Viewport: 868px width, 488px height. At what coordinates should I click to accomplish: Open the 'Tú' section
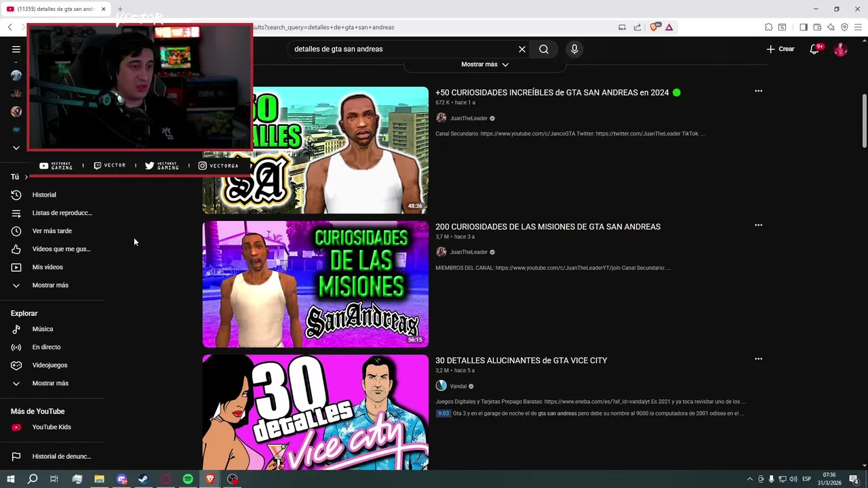click(x=19, y=177)
